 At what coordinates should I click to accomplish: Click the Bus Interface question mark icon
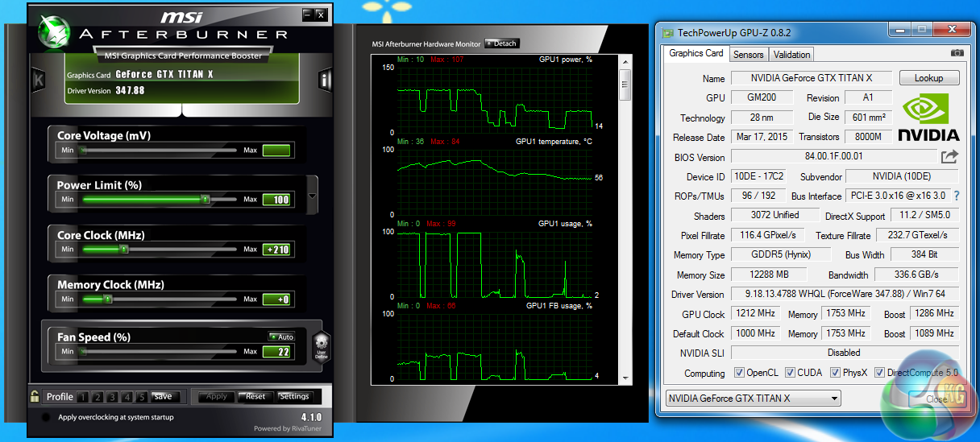(957, 196)
